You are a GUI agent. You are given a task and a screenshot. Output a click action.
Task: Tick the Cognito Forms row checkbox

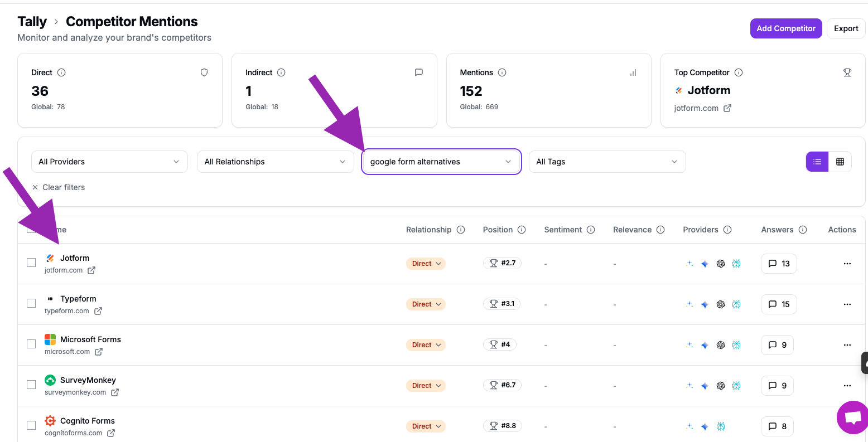31,425
